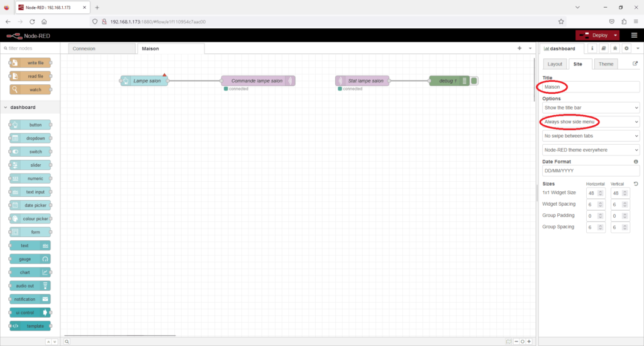Open the debug messages bug icon
This screenshot has width=644, height=346.
(x=614, y=48)
